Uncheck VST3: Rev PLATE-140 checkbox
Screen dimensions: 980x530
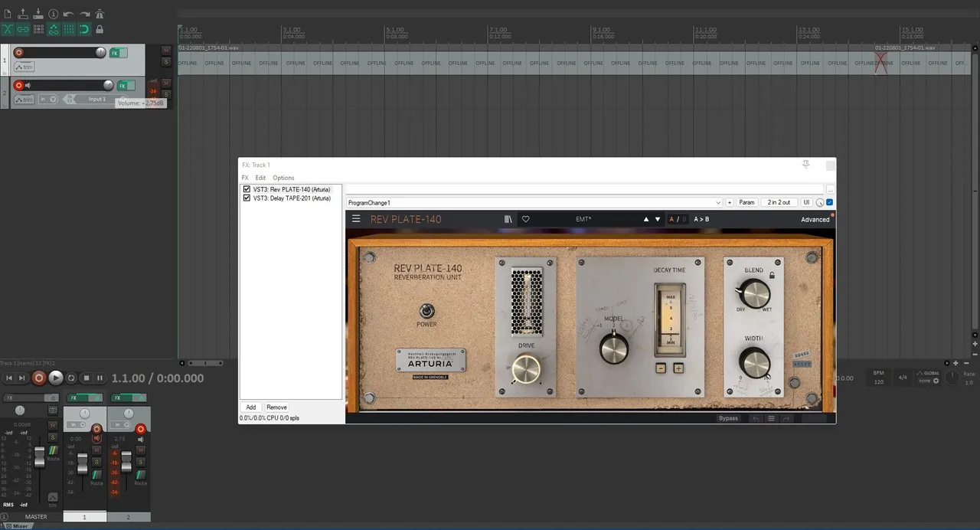coord(247,189)
